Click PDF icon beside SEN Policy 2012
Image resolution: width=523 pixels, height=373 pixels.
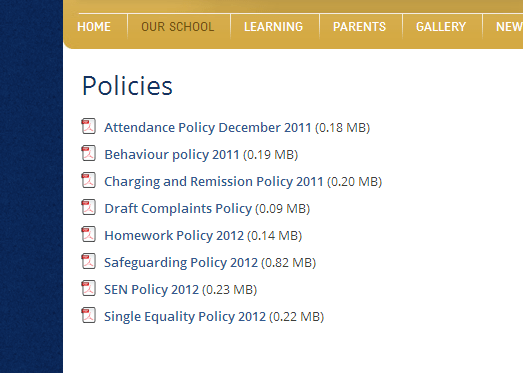point(88,288)
